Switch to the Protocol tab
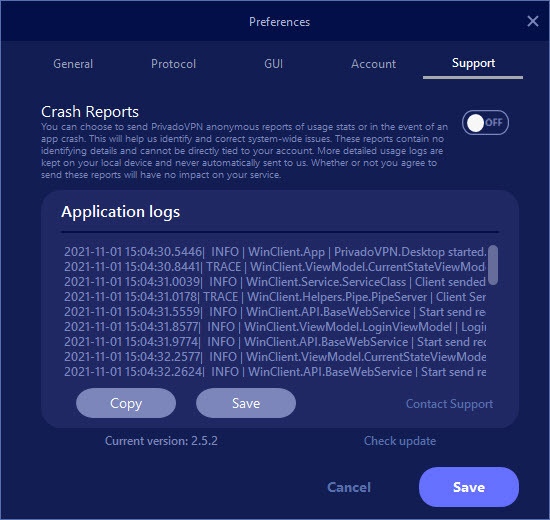This screenshot has width=550, height=520. pos(173,64)
